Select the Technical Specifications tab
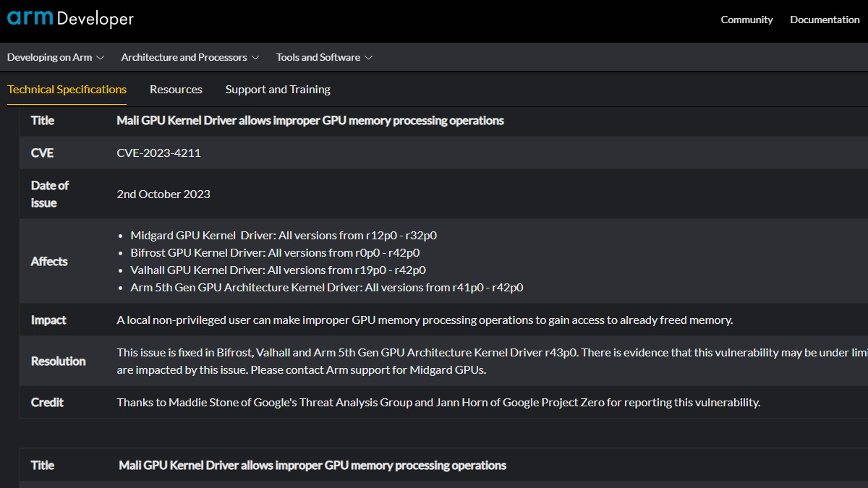Viewport: 868px width, 488px height. (67, 90)
